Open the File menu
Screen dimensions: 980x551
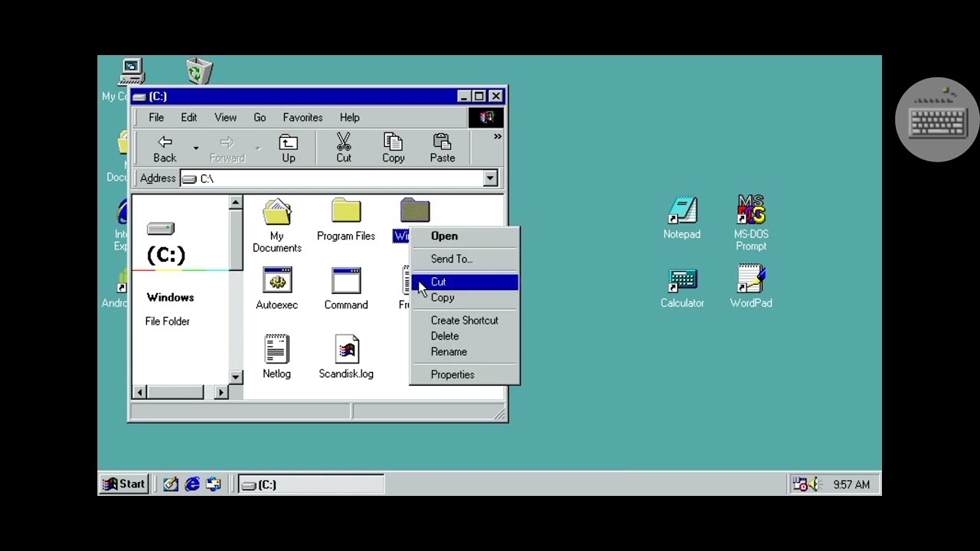point(156,117)
